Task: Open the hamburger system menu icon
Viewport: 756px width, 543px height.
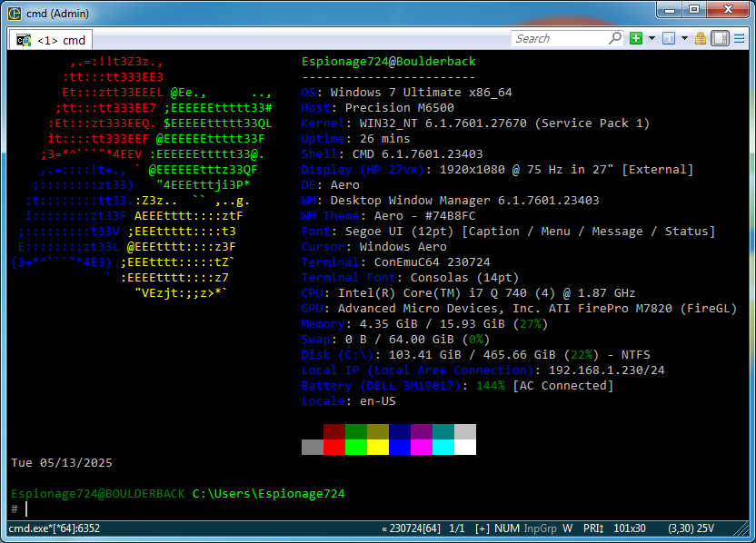Action: tap(741, 38)
